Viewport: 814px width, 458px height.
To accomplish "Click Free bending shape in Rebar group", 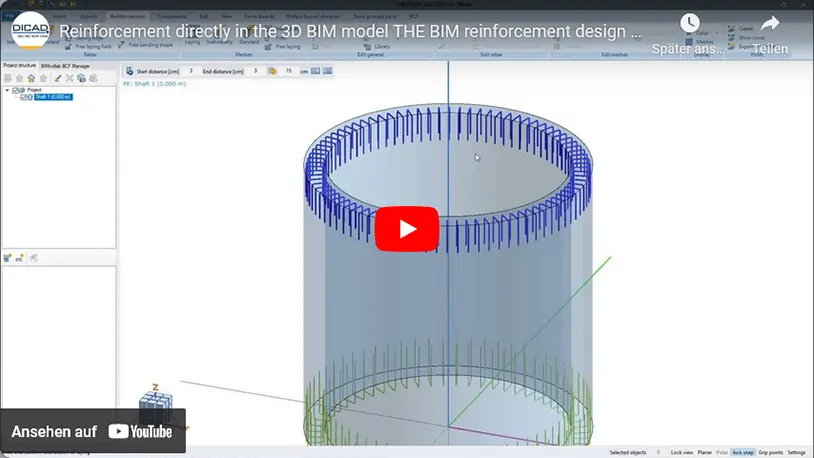I will pyautogui.click(x=145, y=45).
